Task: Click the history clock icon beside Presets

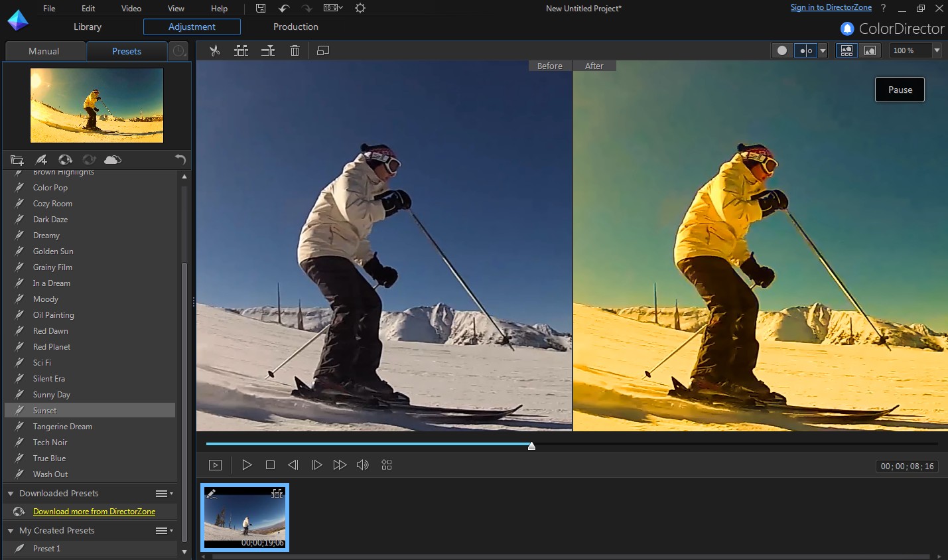Action: [179, 51]
